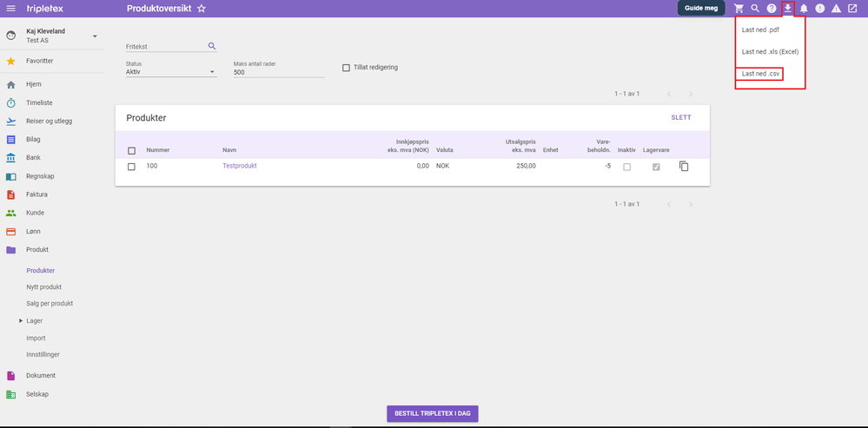Click the download arrow icon
Screen dimensions: 868x428
coord(788,9)
